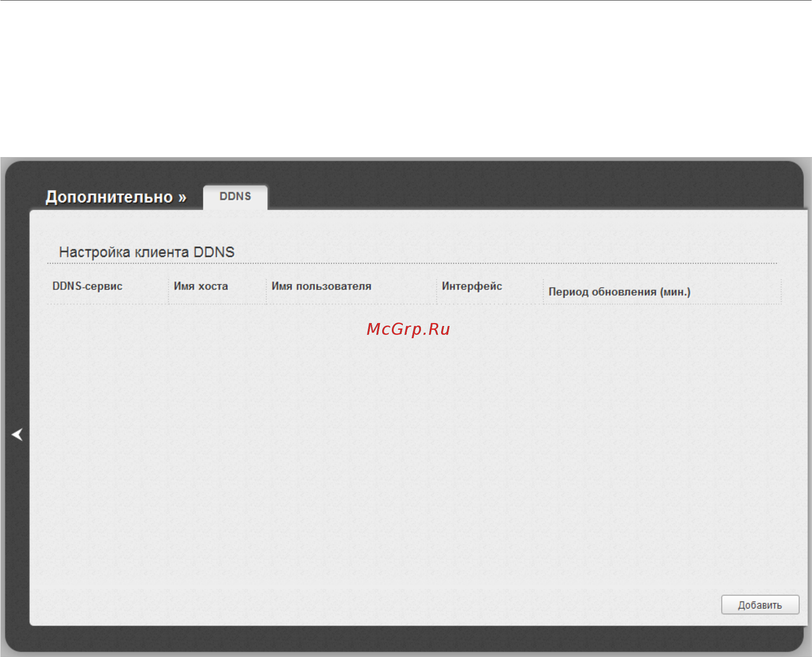This screenshot has width=812, height=657.
Task: Click the Добавить button
Action: click(x=760, y=605)
